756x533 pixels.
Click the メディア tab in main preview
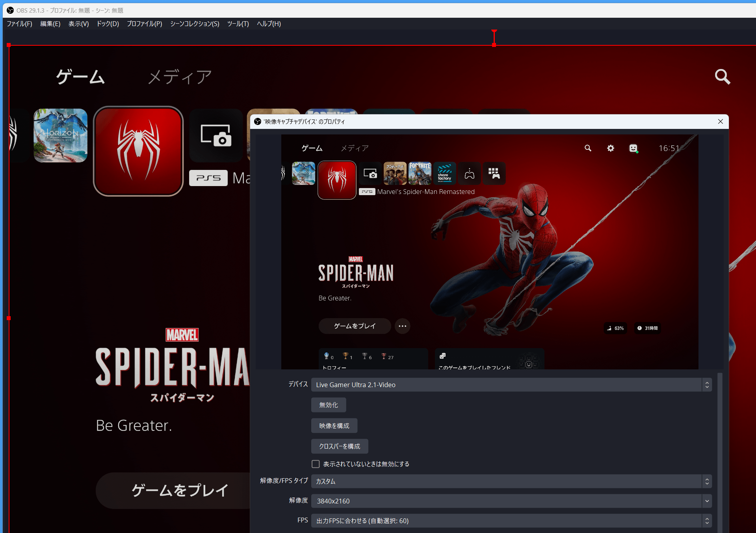pyautogui.click(x=180, y=76)
